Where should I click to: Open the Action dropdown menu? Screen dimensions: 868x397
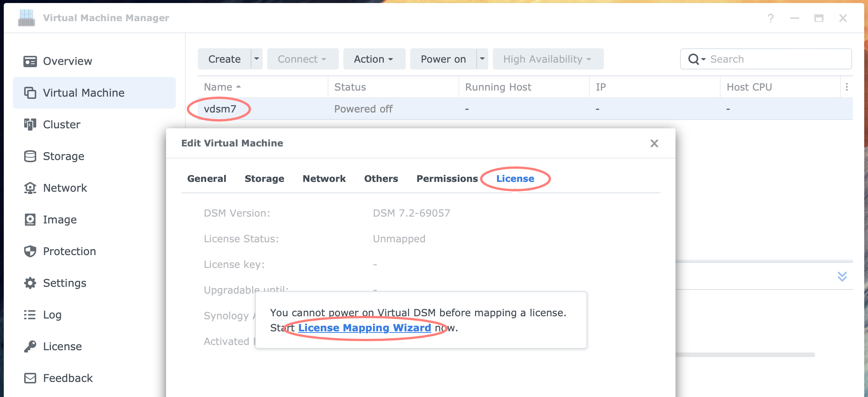pos(374,59)
